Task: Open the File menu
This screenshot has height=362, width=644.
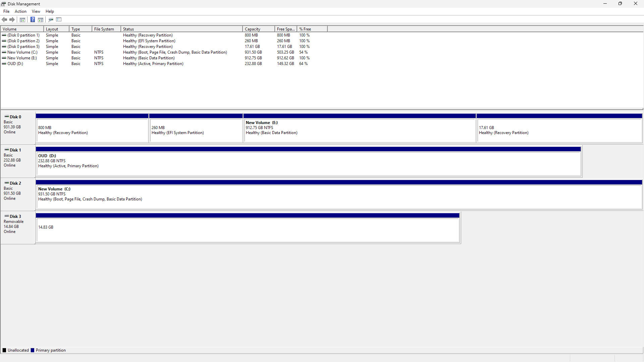Action: pyautogui.click(x=6, y=11)
